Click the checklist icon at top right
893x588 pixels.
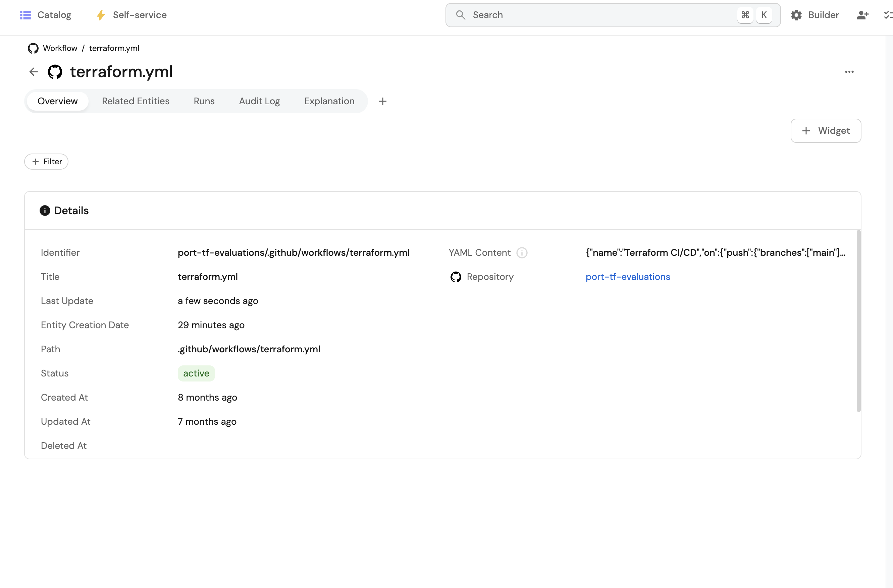point(888,15)
